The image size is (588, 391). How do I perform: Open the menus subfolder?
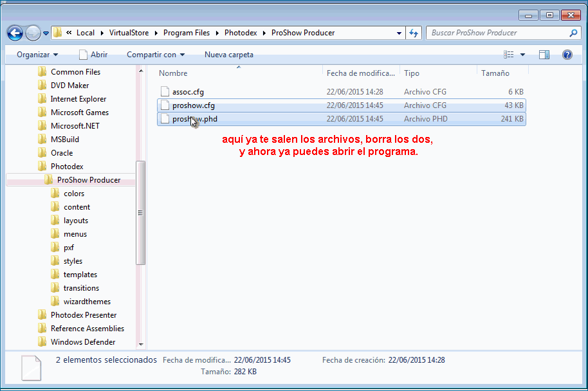[75, 233]
